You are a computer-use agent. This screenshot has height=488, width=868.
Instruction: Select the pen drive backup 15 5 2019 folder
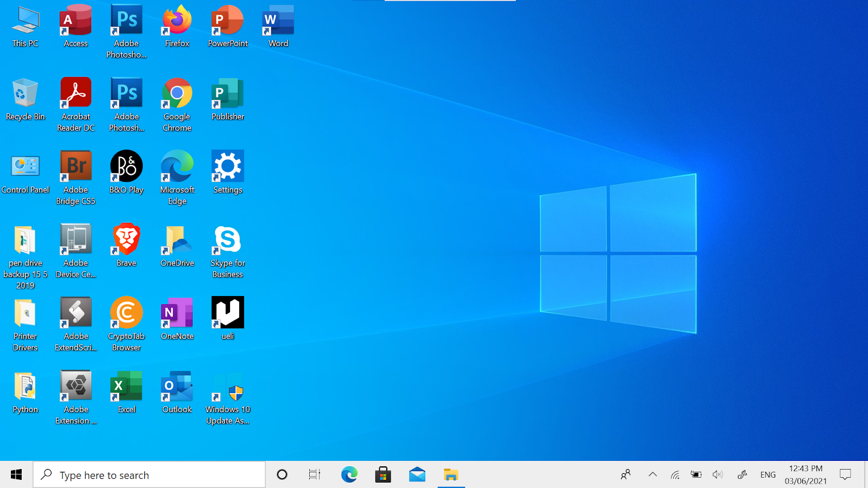(x=25, y=257)
